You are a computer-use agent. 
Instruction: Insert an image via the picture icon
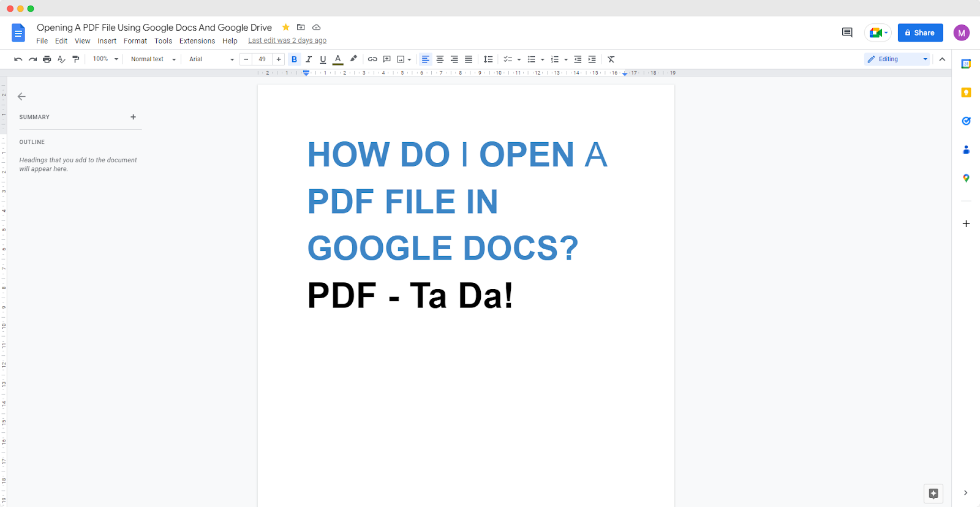coord(401,59)
